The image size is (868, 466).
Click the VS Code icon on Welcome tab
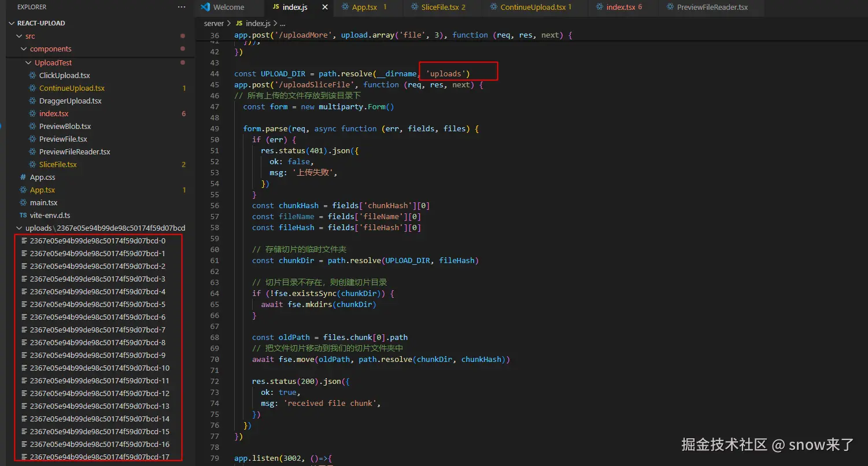pyautogui.click(x=204, y=8)
